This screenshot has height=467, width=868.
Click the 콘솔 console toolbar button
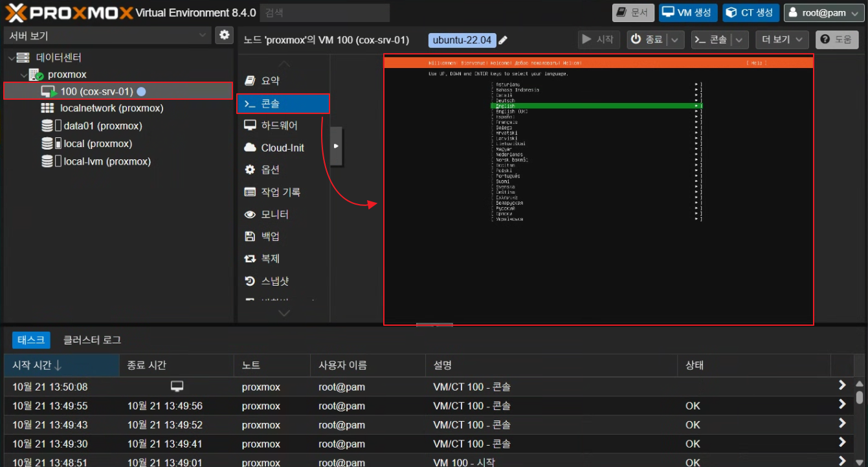[711, 40]
